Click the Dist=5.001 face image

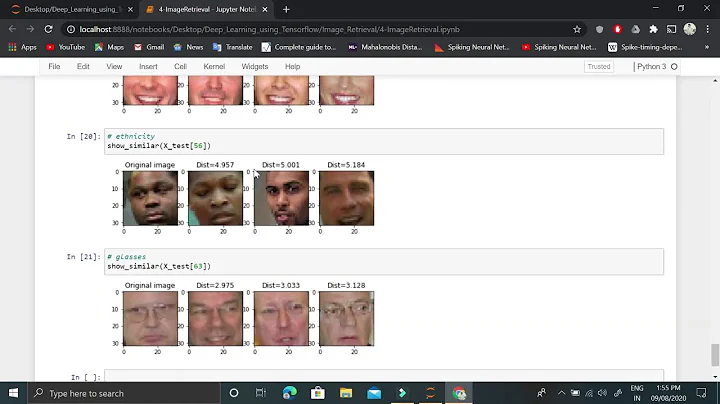281,198
